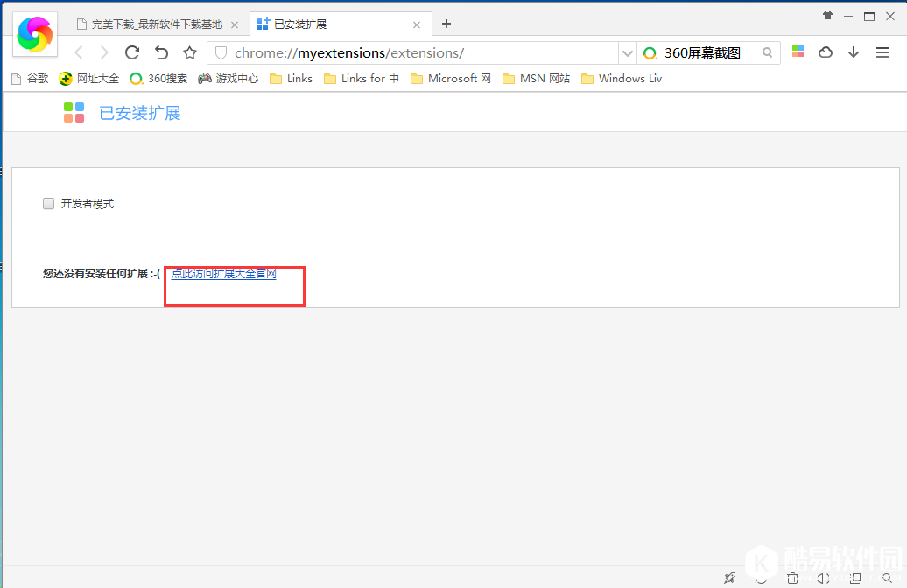Mute sound with the speaker icon
Image resolution: width=907 pixels, height=588 pixels.
823,577
